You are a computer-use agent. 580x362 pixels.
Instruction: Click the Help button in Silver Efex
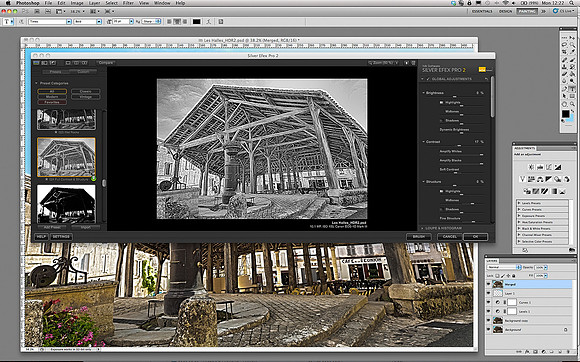41,237
